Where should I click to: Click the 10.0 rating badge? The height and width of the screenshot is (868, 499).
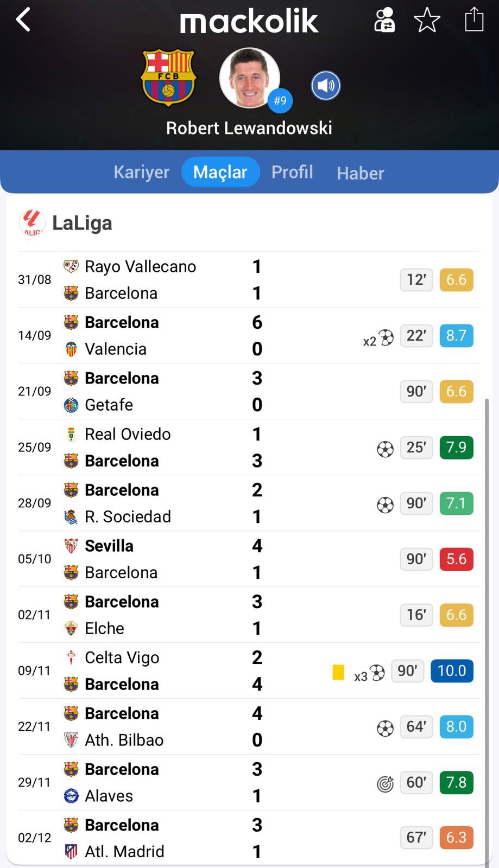click(452, 671)
